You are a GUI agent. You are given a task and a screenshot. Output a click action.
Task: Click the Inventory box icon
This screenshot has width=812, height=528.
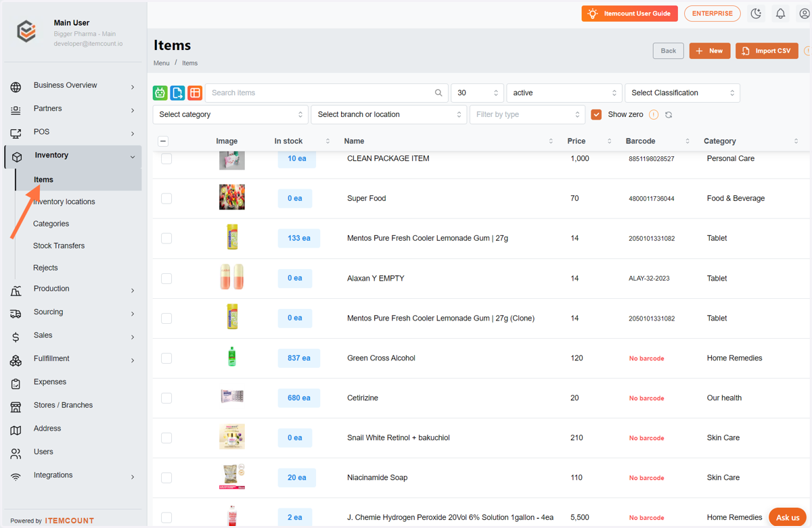click(18, 156)
